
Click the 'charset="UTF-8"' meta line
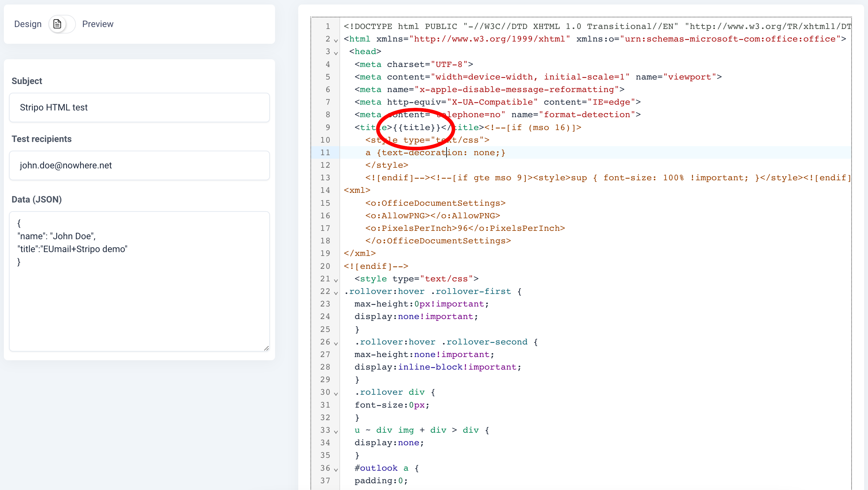pos(414,64)
